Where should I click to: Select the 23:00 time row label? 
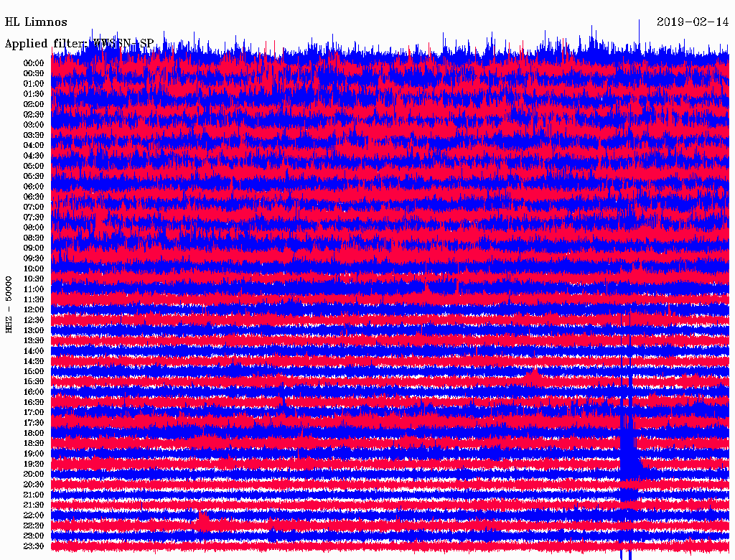34,536
